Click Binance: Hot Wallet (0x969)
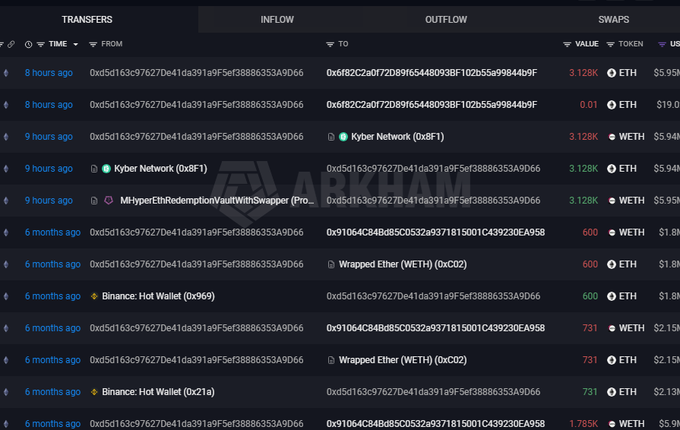The height and width of the screenshot is (430, 680). click(158, 296)
